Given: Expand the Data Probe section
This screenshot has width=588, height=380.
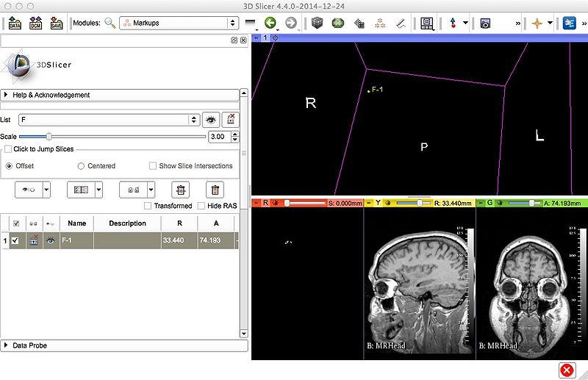Looking at the screenshot, I should pyautogui.click(x=124, y=345).
